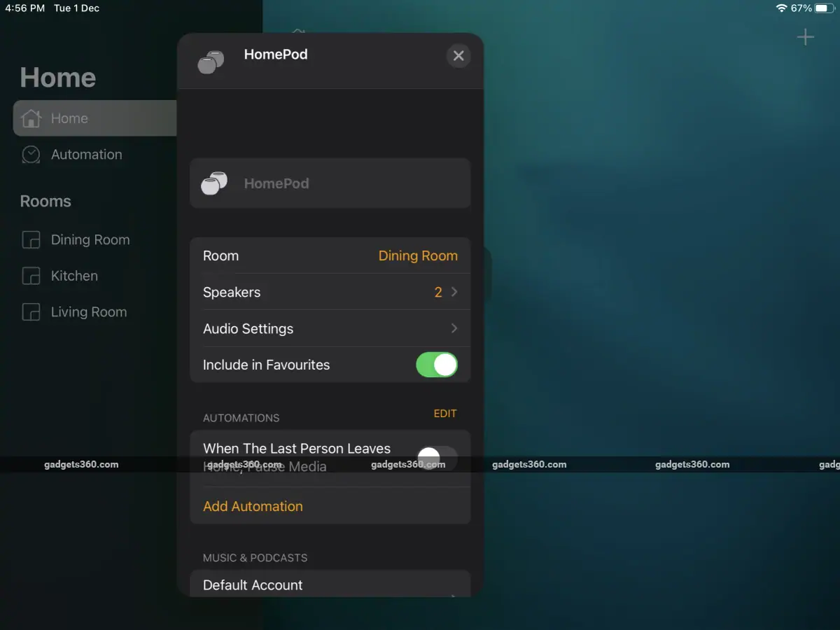Select the HomePod name field
This screenshot has width=840, height=630.
tap(330, 183)
